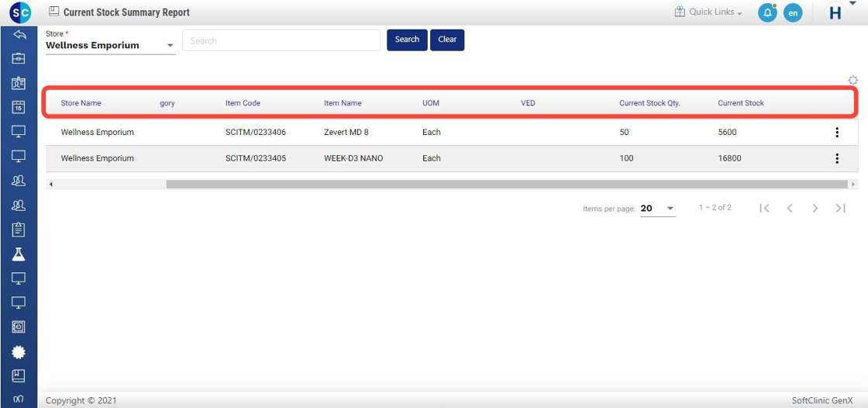868x408 pixels.
Task: Sort by Current Stock Qty. column header
Action: click(649, 103)
